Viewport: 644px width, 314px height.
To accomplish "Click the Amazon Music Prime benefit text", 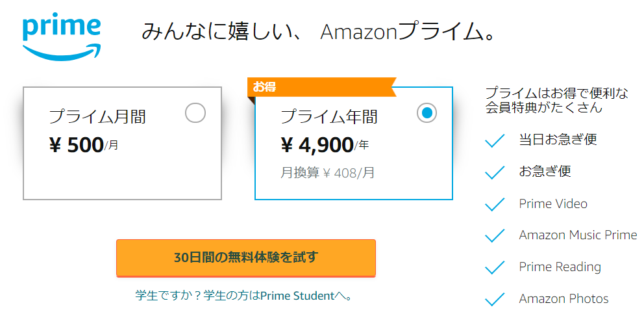I will tap(578, 235).
